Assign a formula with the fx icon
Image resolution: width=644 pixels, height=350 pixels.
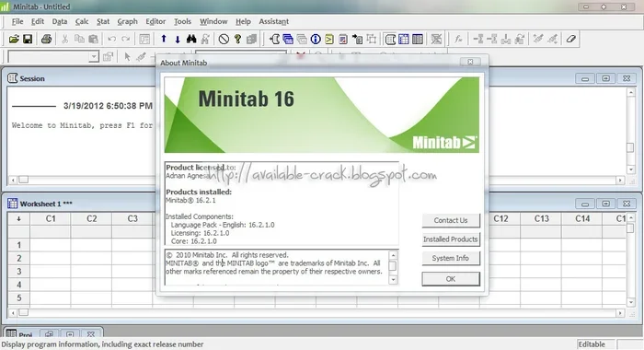pyautogui.click(x=458, y=39)
